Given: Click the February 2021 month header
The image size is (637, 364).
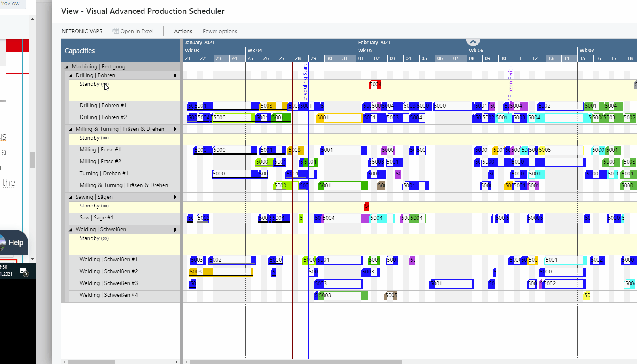Looking at the screenshot, I should [x=374, y=42].
